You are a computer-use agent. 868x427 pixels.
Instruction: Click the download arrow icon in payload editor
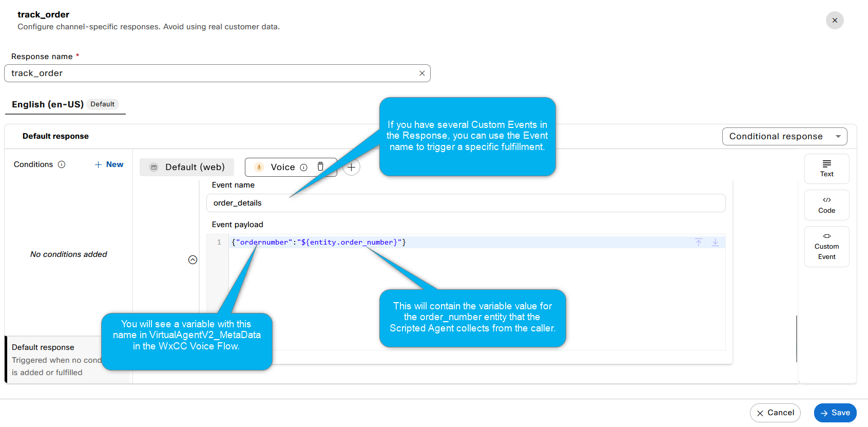[x=715, y=242]
